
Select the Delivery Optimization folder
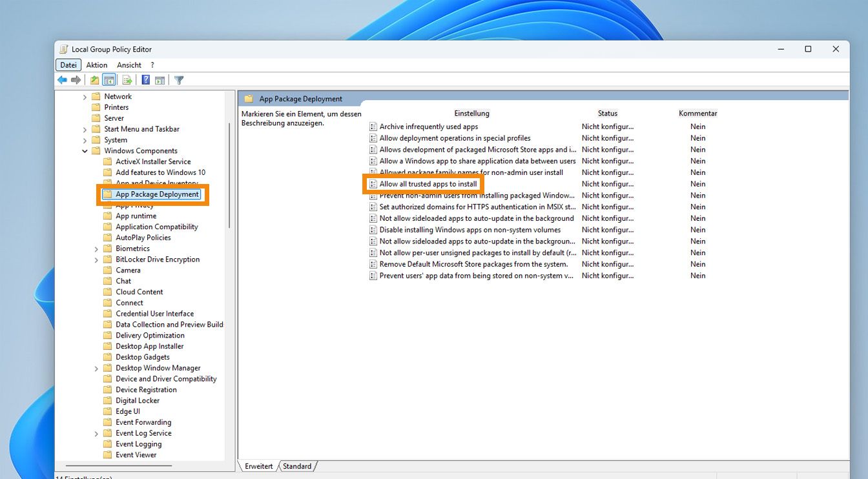click(x=150, y=335)
